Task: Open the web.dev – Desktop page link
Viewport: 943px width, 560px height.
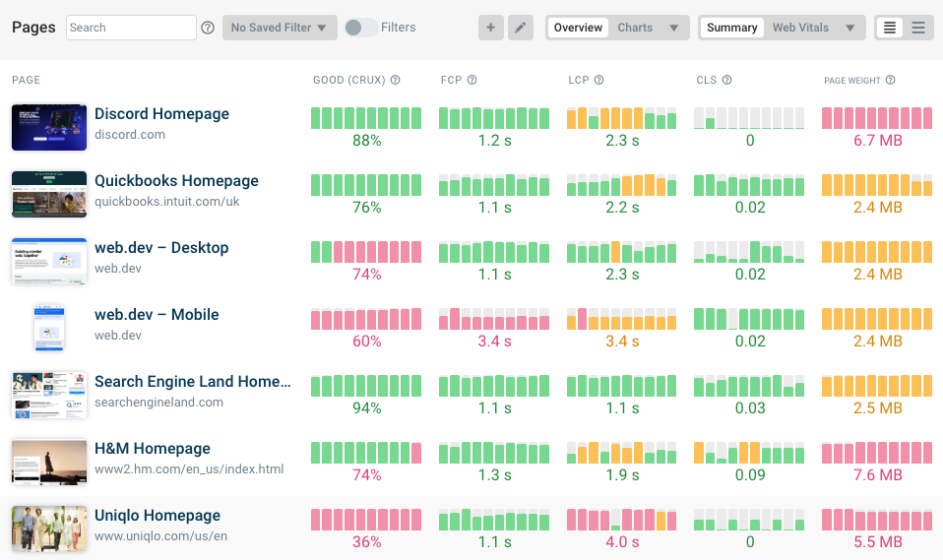Action: coord(161,247)
